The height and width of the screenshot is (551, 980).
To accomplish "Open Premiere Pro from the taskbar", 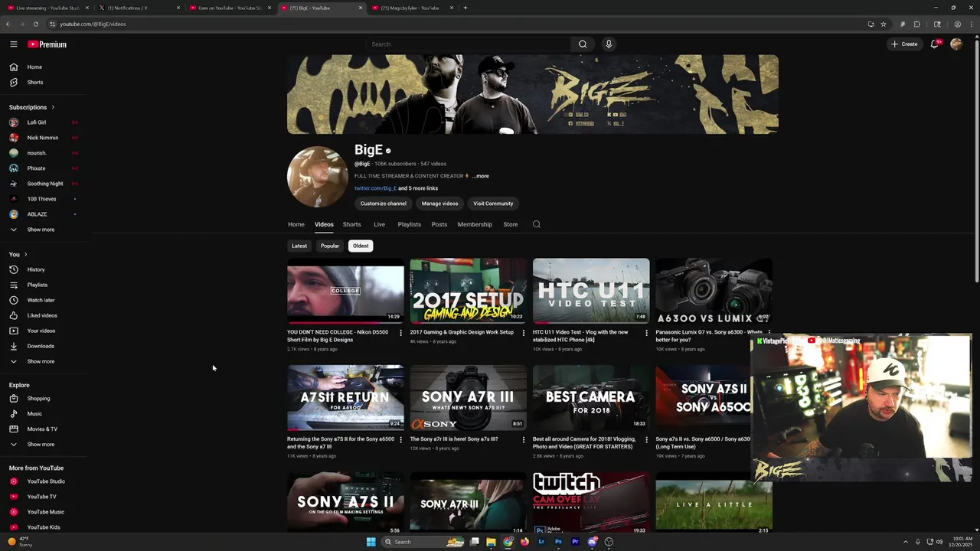I will [575, 542].
